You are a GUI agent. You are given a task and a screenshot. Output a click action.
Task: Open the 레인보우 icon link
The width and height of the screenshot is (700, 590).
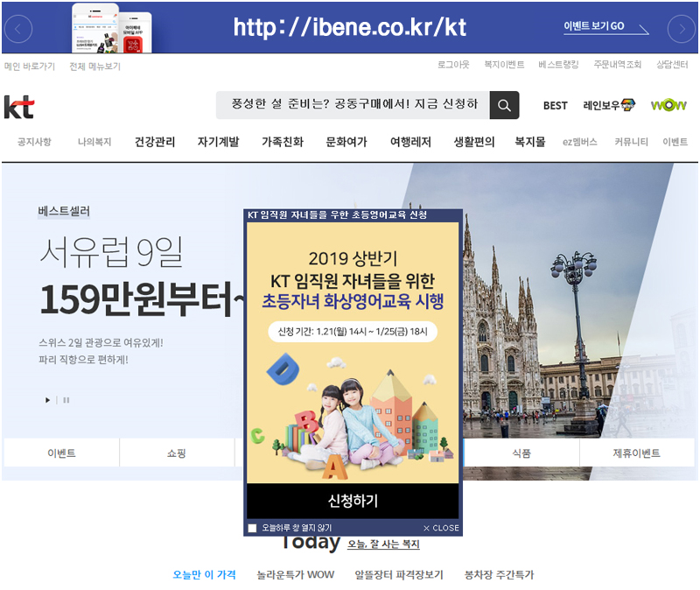609,105
